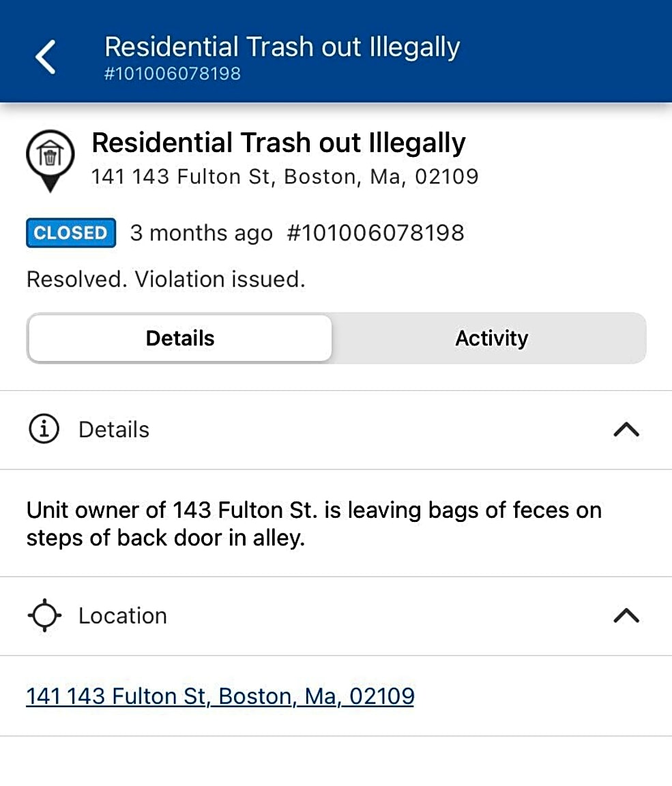Click case number next to 3 months ago

376,233
